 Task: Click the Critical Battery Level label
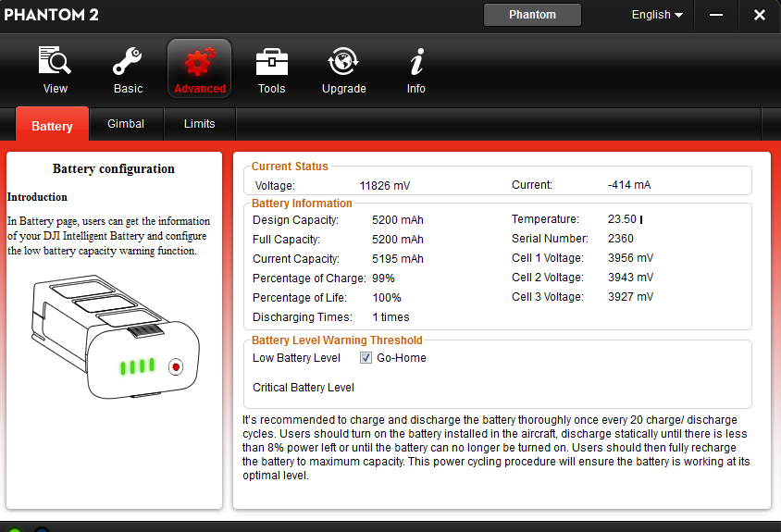[304, 388]
